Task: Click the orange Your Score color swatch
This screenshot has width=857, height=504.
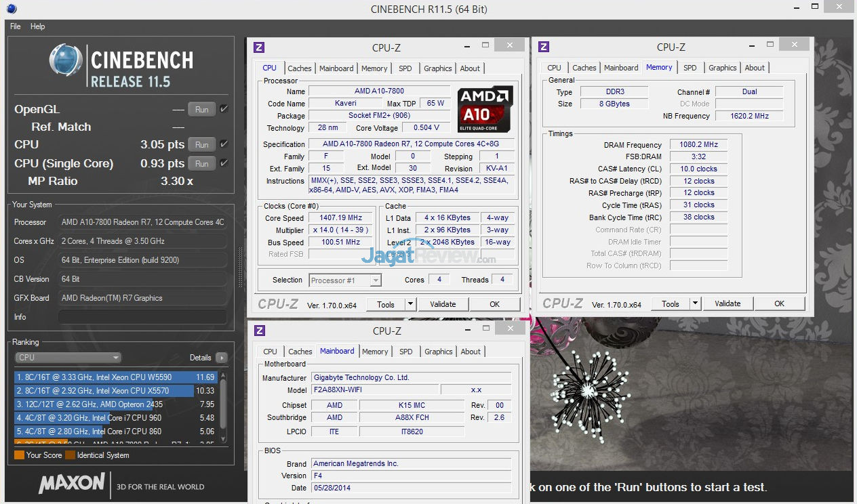Action: pyautogui.click(x=19, y=455)
